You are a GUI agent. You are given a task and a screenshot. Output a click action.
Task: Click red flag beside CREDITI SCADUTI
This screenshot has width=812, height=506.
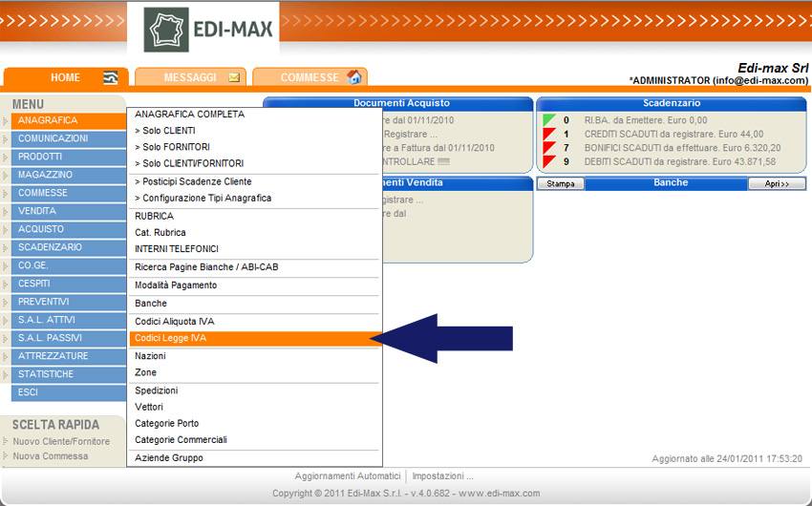549,135
